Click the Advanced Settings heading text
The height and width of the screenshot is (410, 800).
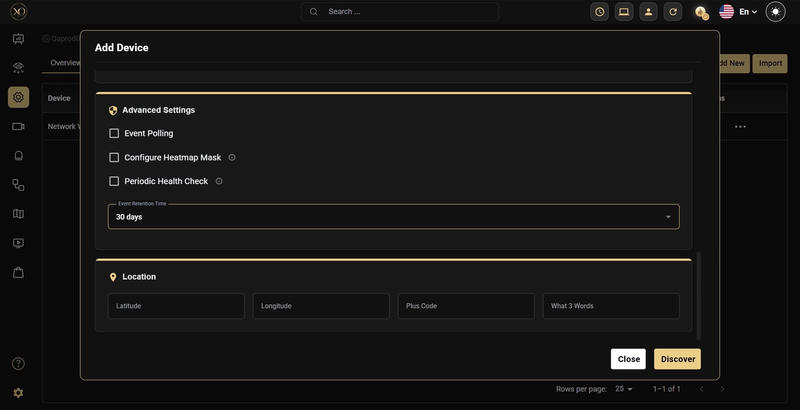coord(158,110)
